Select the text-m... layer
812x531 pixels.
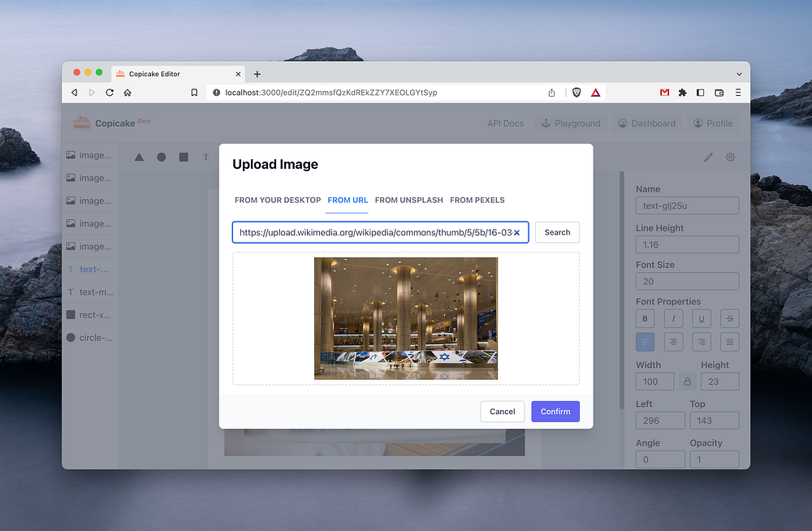click(x=90, y=291)
